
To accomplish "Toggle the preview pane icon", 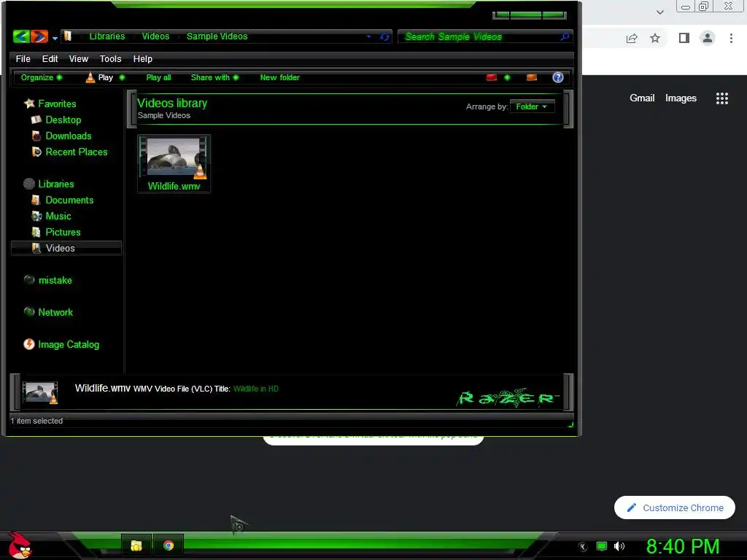I will pyautogui.click(x=532, y=77).
